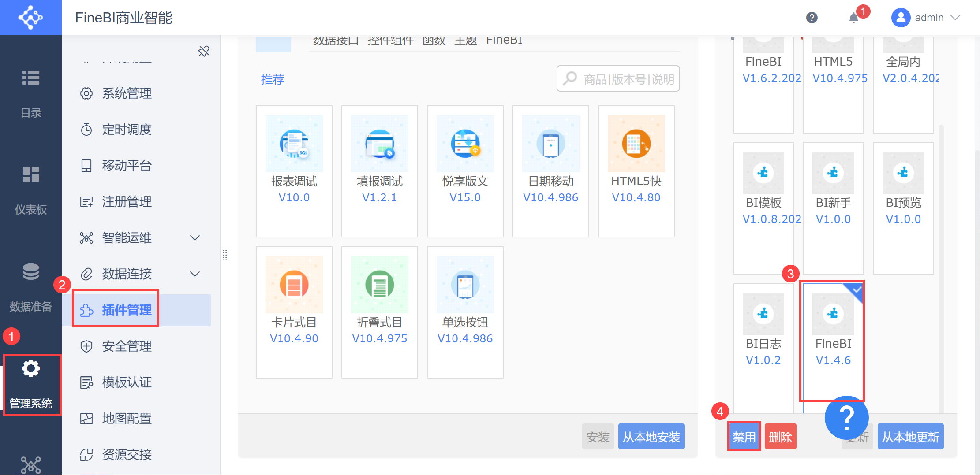Screen dimensions: 980x475
Task: Select the 报表调试 plugin icon
Action: point(294,144)
